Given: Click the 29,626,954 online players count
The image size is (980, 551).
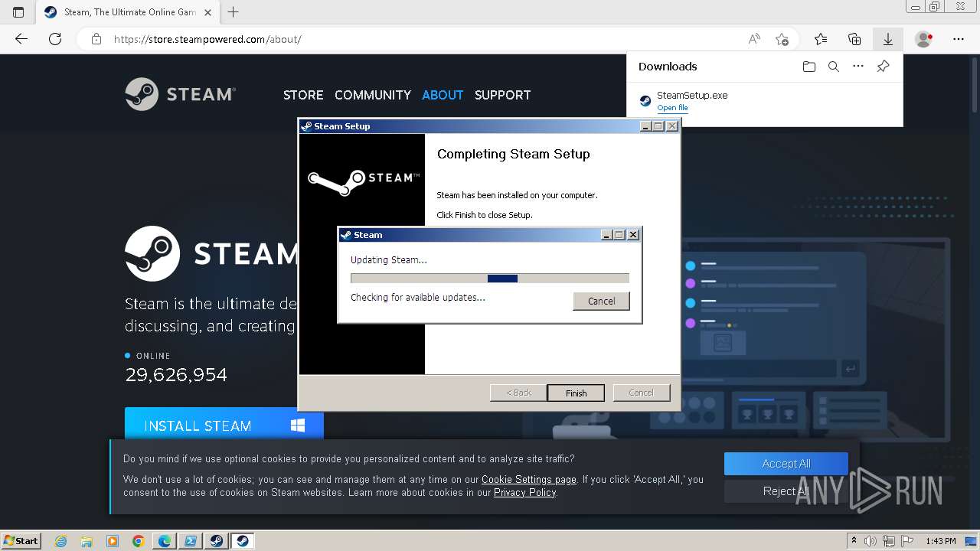Looking at the screenshot, I should (x=176, y=375).
